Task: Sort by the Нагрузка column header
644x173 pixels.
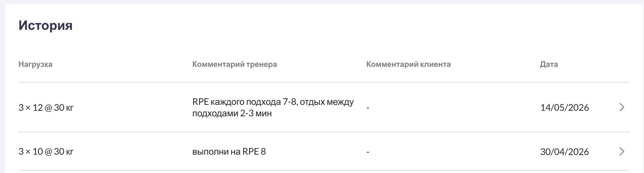Action: pos(35,64)
